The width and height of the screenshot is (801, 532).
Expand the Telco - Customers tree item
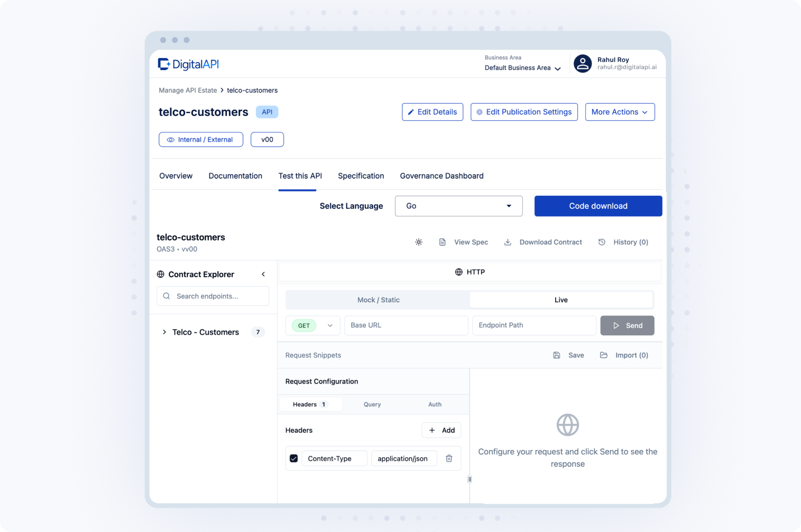164,332
